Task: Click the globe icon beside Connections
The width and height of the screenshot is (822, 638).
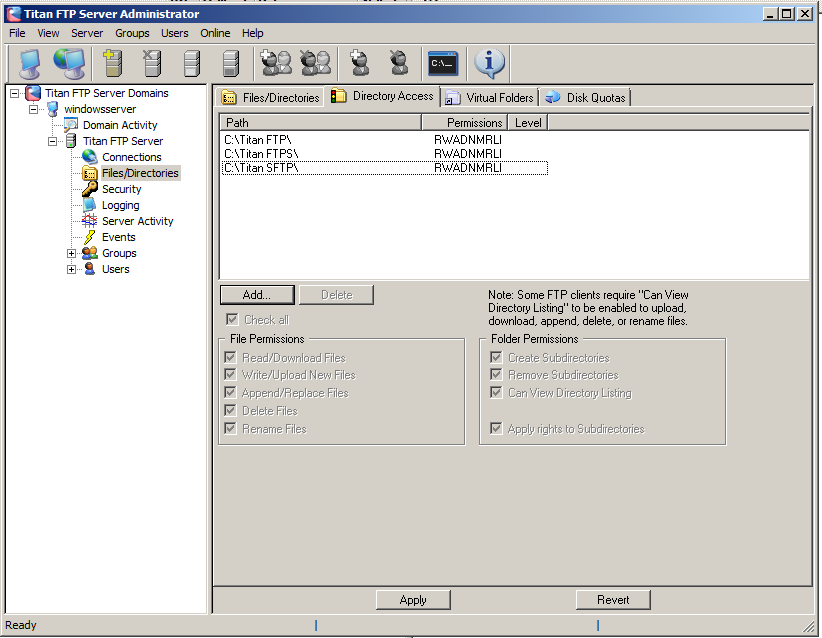Action: click(x=90, y=157)
